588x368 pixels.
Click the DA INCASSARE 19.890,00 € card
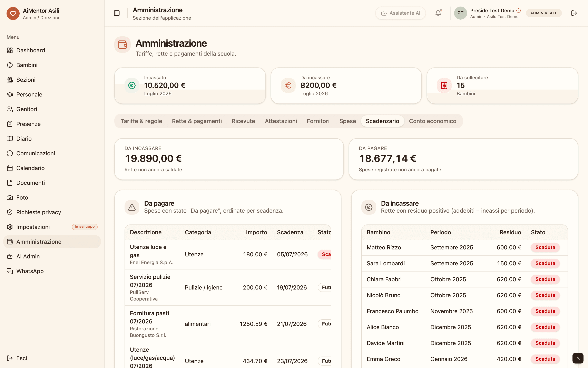pyautogui.click(x=229, y=159)
